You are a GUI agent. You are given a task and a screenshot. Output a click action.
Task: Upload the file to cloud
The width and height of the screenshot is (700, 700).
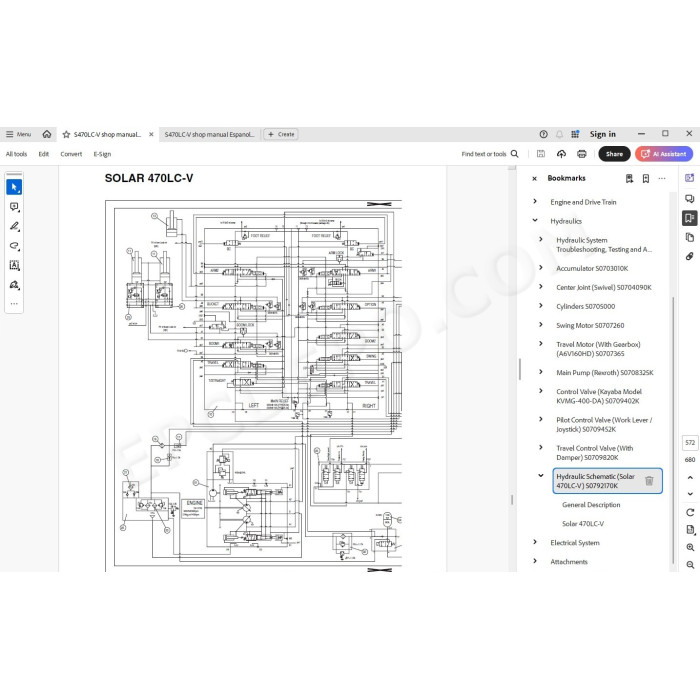click(561, 154)
